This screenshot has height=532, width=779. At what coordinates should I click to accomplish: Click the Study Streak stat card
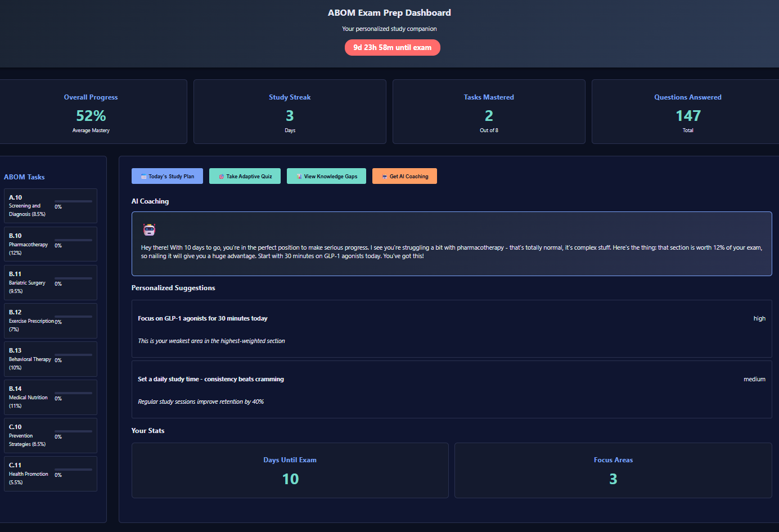[x=290, y=111]
